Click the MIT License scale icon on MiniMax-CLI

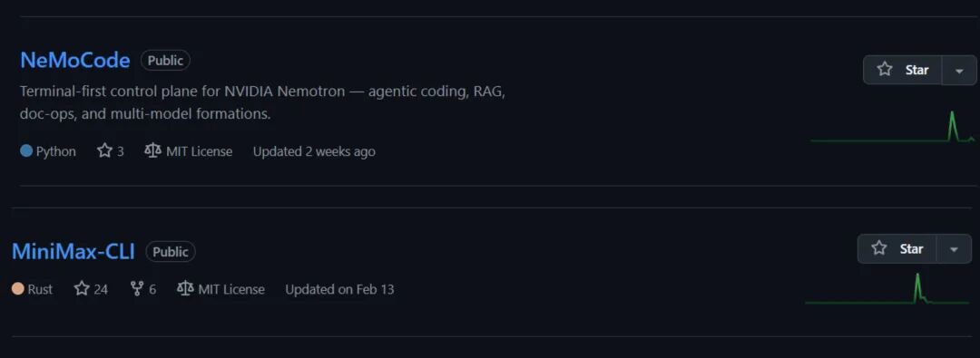pyautogui.click(x=185, y=288)
